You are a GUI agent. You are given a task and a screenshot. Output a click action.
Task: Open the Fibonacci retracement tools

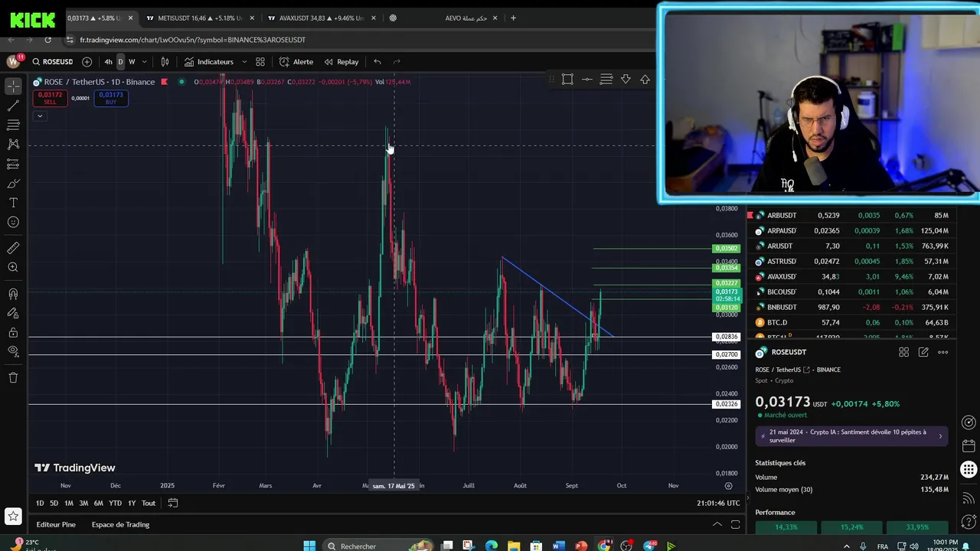click(x=13, y=125)
